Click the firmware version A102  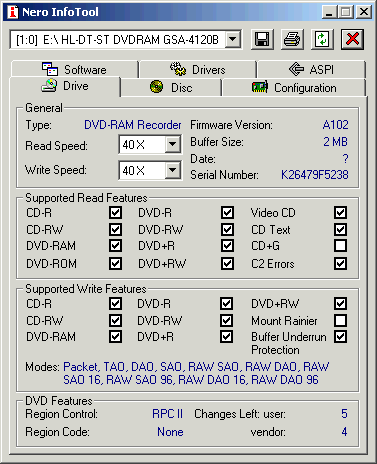point(335,125)
